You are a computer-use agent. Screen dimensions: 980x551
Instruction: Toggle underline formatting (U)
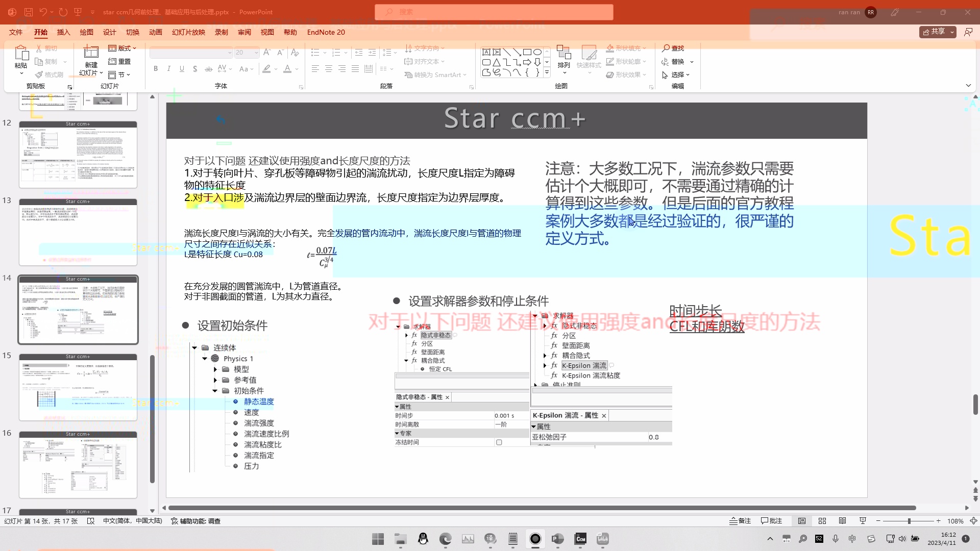click(x=182, y=68)
